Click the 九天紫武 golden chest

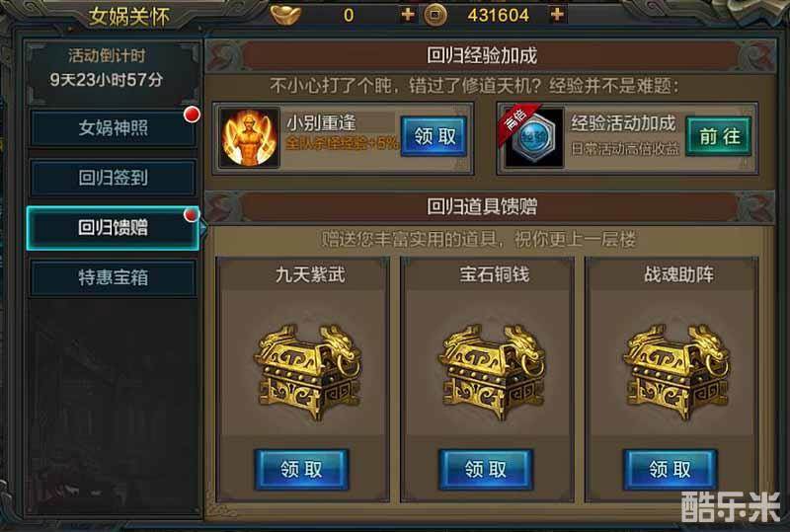(x=308, y=372)
